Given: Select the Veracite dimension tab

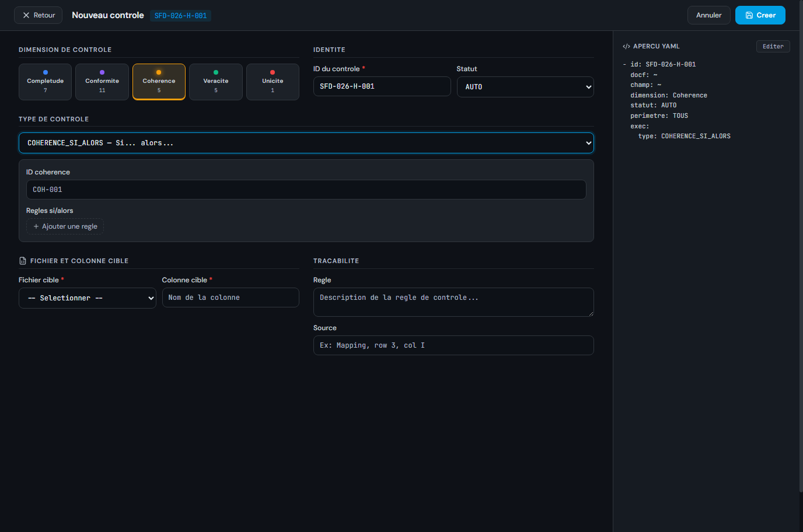Looking at the screenshot, I should tap(216, 82).
